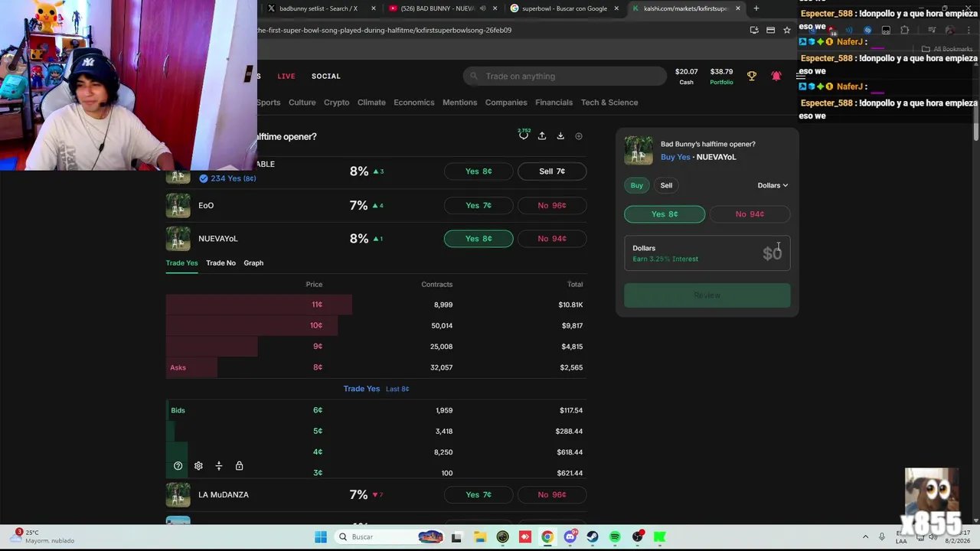Click the trophy leaderboard icon
The image size is (980, 551).
[751, 76]
